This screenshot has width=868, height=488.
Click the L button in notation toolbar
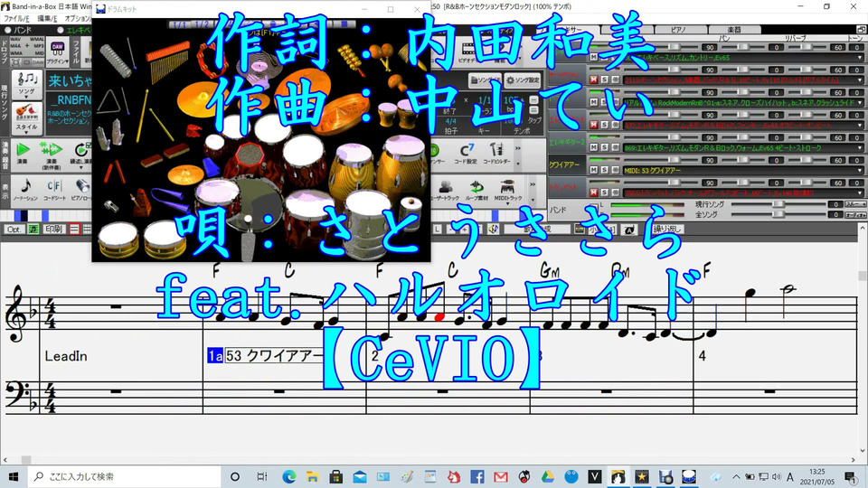pyautogui.click(x=438, y=229)
